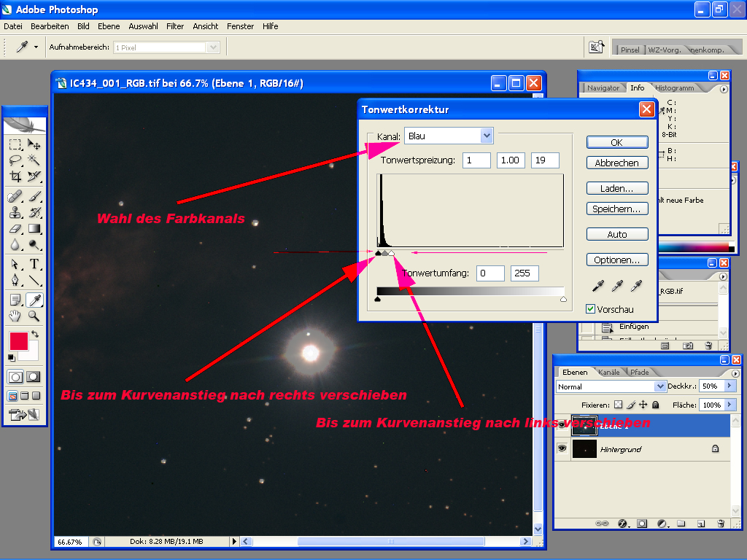747x560 pixels.
Task: Hide the Hintergrund layer via eye icon
Action: (x=562, y=448)
